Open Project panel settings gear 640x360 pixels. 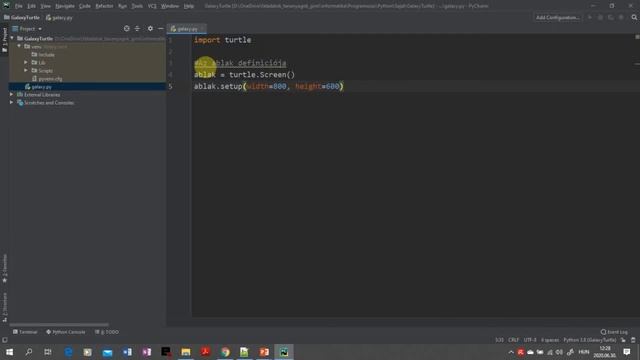tap(150, 29)
